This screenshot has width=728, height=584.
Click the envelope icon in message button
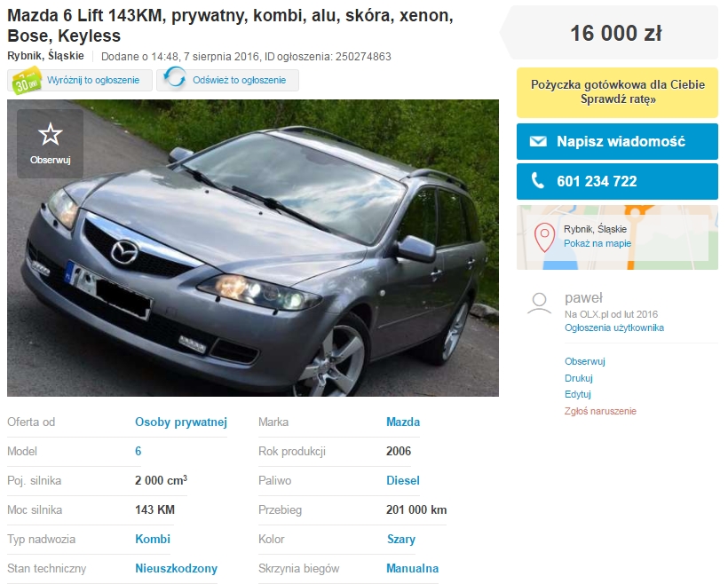(x=538, y=141)
